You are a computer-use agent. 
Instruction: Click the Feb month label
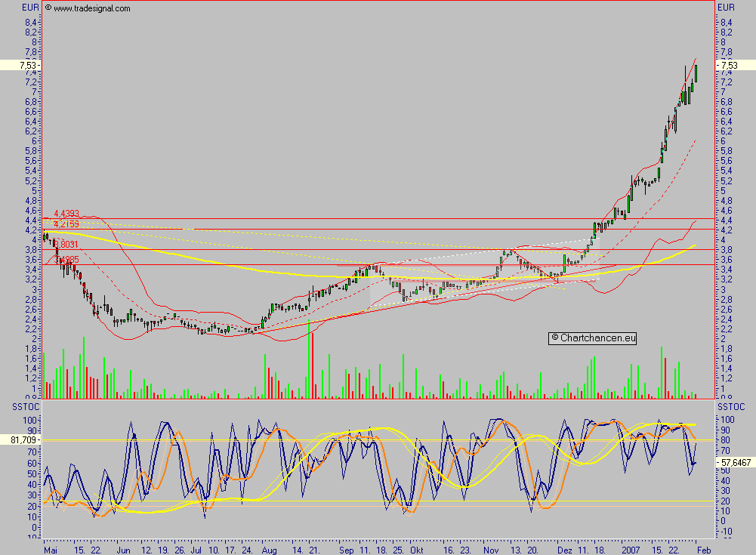[x=704, y=550]
